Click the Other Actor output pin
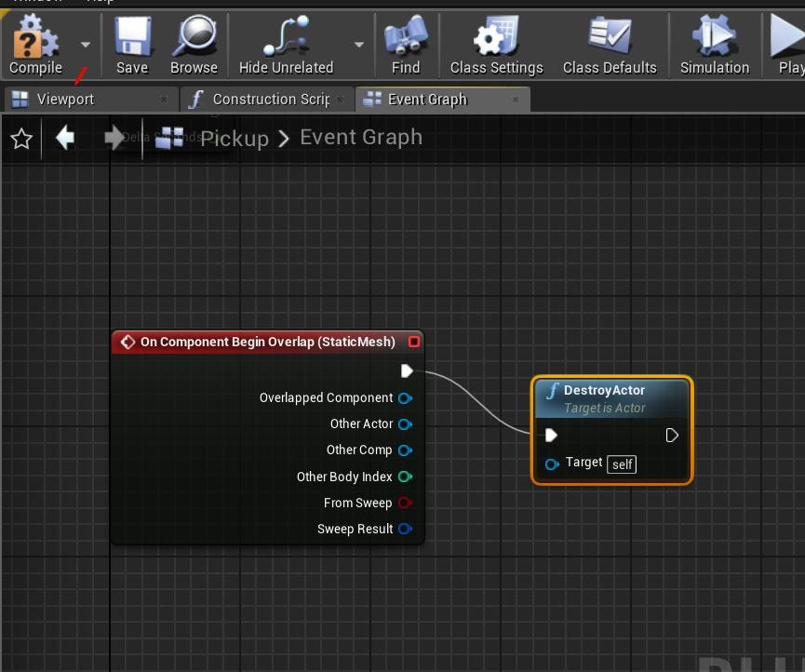 coord(405,424)
